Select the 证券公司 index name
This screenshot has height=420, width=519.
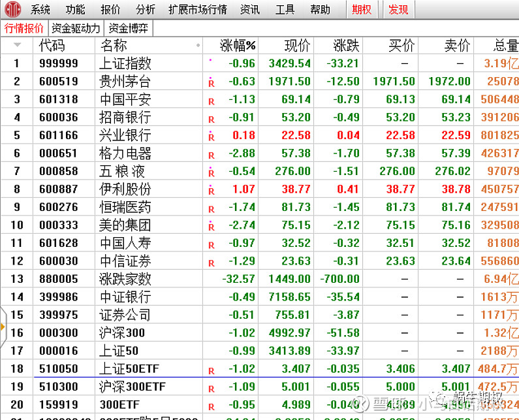tap(125, 315)
